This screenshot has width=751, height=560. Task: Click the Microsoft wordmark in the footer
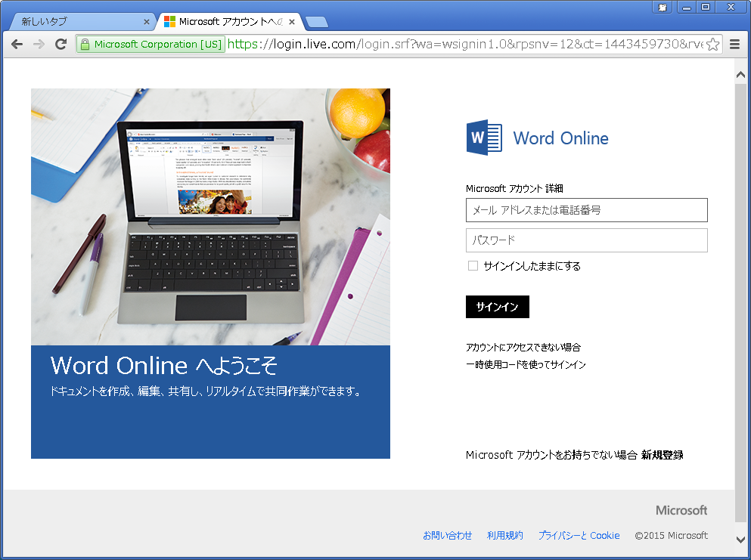681,510
